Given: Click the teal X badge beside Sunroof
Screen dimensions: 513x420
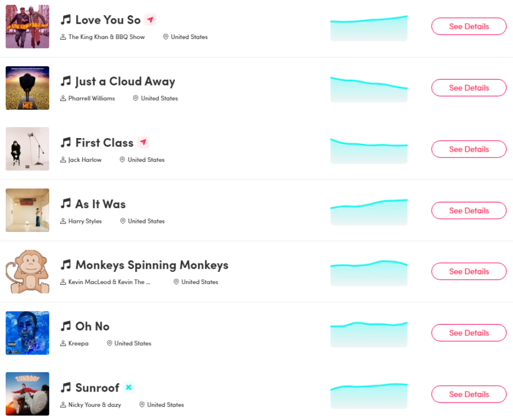Looking at the screenshot, I should [129, 387].
